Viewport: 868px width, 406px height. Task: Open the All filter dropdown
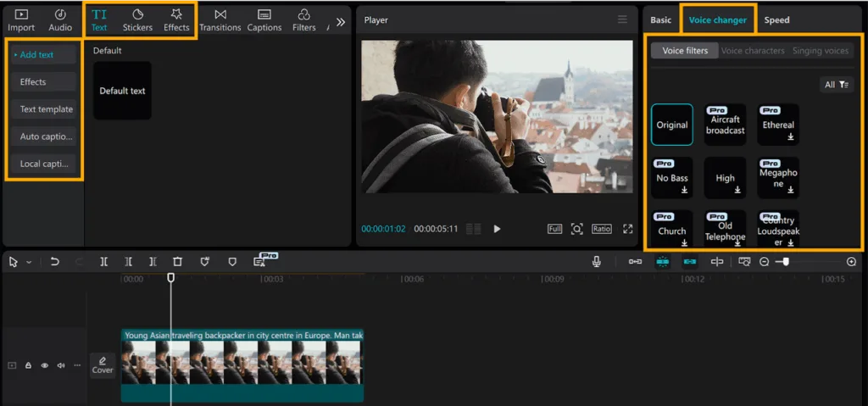tap(837, 85)
